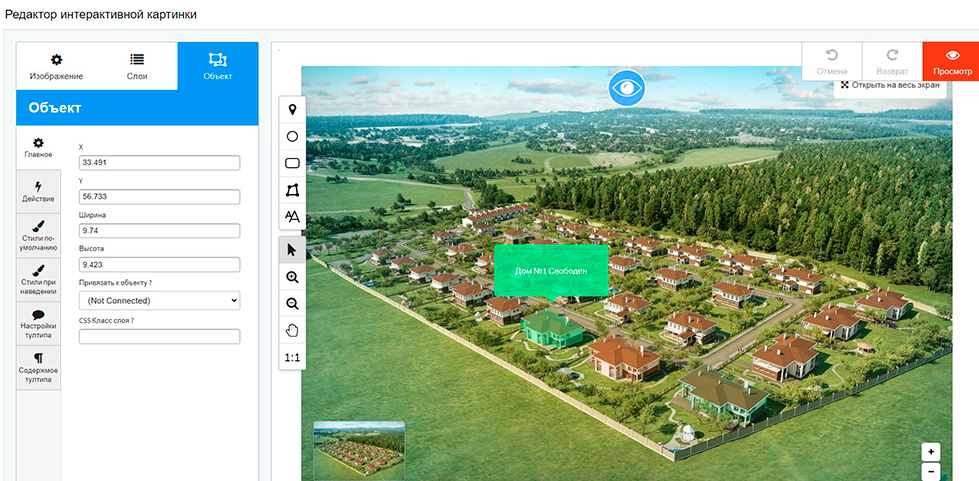Screen dimensions: 979x481
Task: Select the rectangle shape tool
Action: [292, 163]
